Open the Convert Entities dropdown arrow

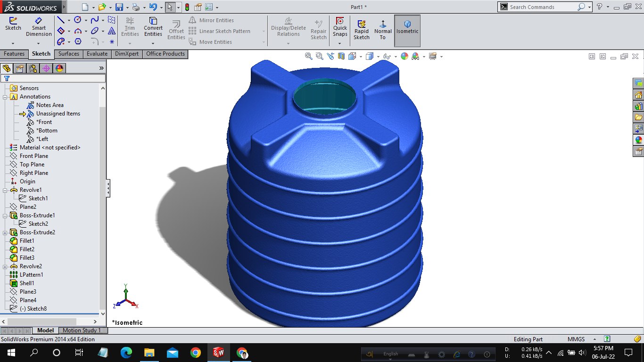[x=153, y=43]
